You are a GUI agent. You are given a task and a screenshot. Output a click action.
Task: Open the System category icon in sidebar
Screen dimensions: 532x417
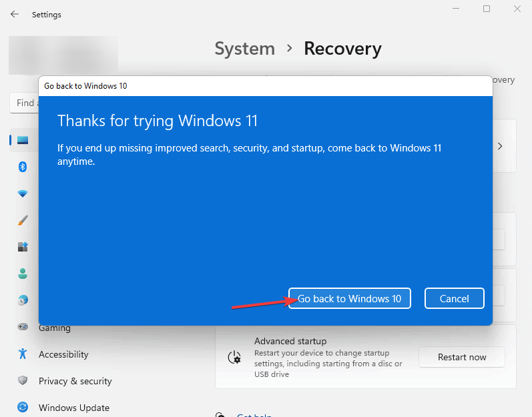pyautogui.click(x=23, y=140)
